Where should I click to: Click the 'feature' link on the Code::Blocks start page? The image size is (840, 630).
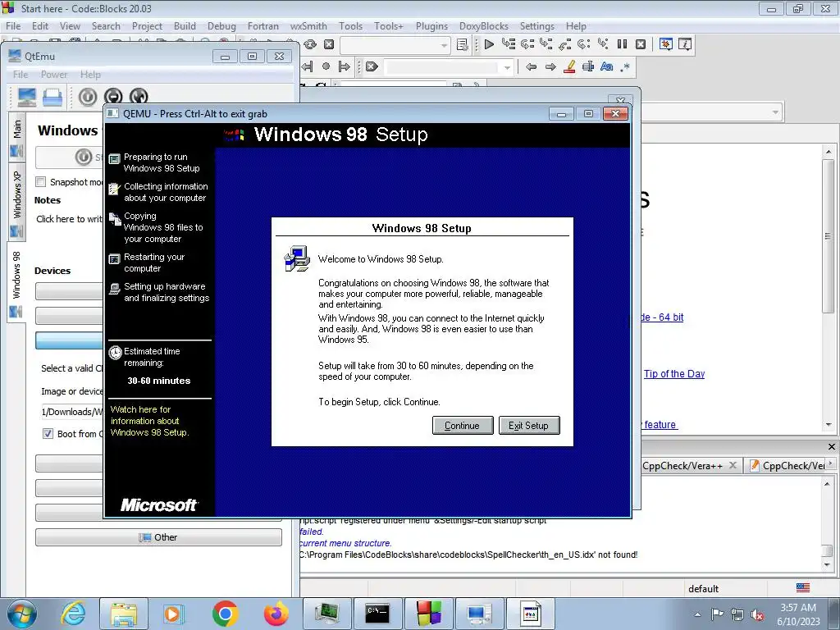[x=660, y=425]
